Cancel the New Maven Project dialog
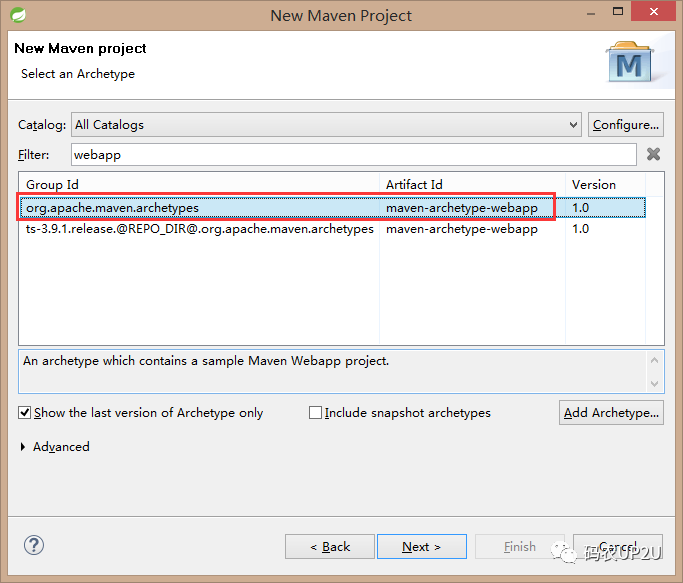The height and width of the screenshot is (583, 683). pos(618,546)
